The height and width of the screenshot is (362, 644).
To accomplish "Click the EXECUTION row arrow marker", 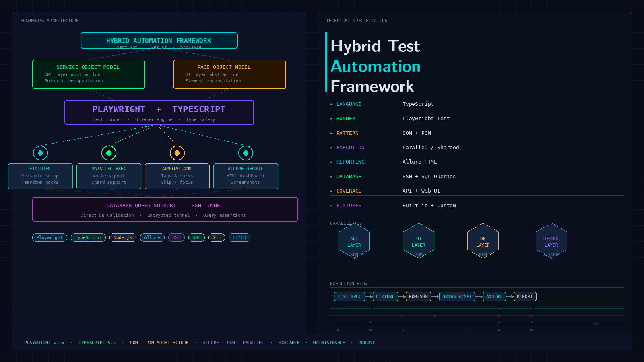I will click(332, 148).
